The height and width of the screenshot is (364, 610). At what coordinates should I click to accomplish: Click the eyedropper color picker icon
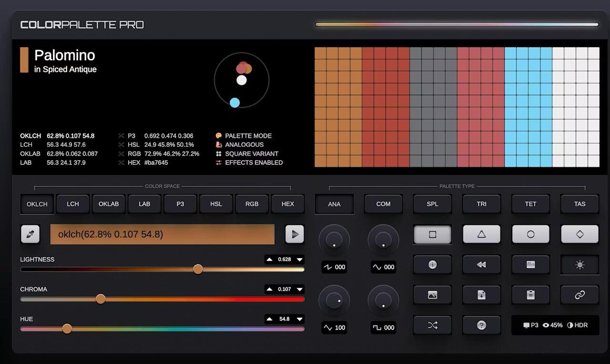(30, 234)
